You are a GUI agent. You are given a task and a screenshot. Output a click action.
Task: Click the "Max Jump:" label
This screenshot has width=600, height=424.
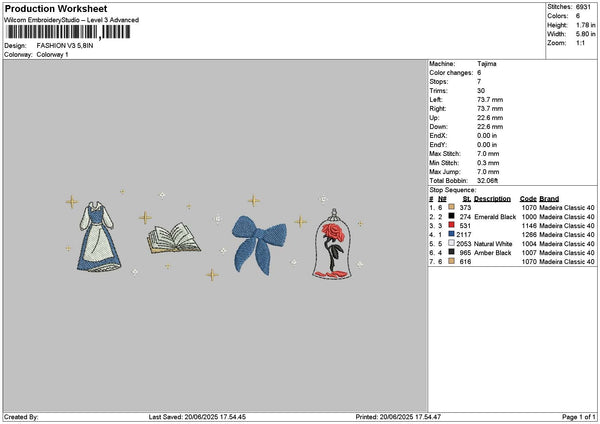[x=445, y=172]
